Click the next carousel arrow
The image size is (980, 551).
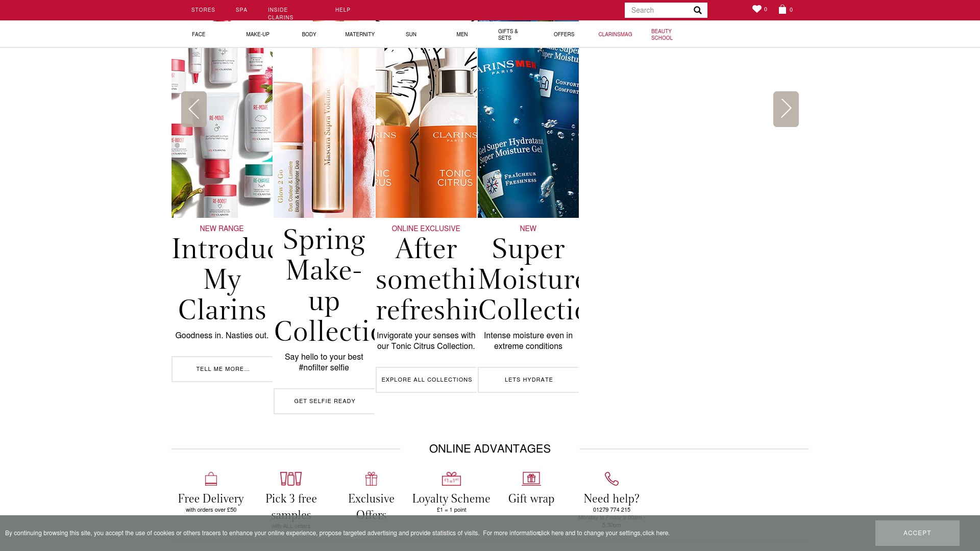click(x=786, y=109)
